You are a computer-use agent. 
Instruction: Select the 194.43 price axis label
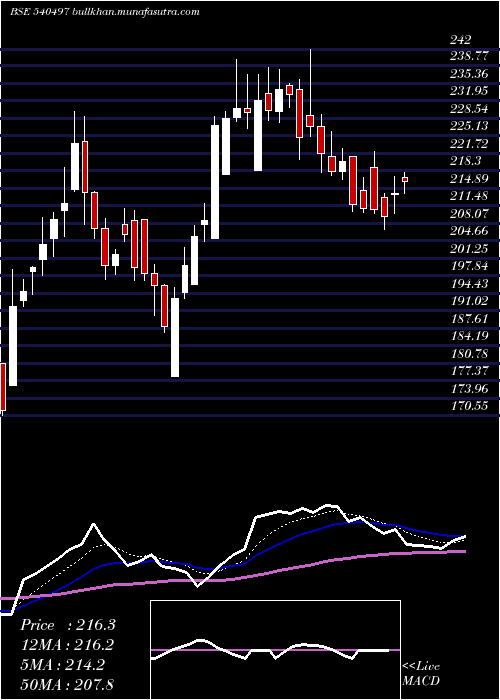469,283
